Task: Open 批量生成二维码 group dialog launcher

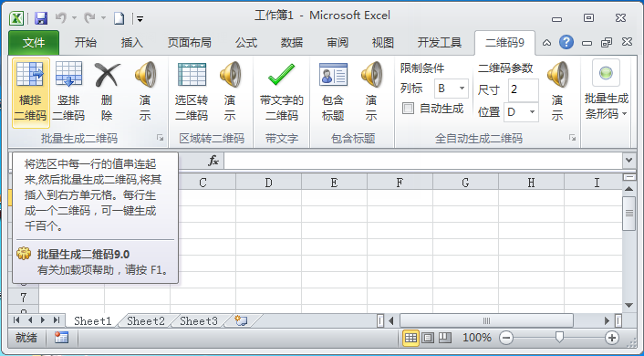Action: pyautogui.click(x=161, y=138)
